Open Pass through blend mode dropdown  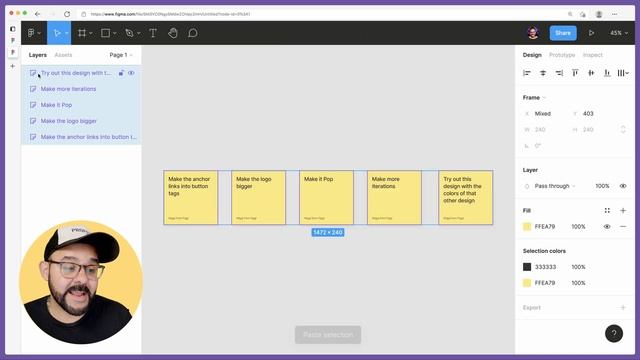(x=554, y=186)
